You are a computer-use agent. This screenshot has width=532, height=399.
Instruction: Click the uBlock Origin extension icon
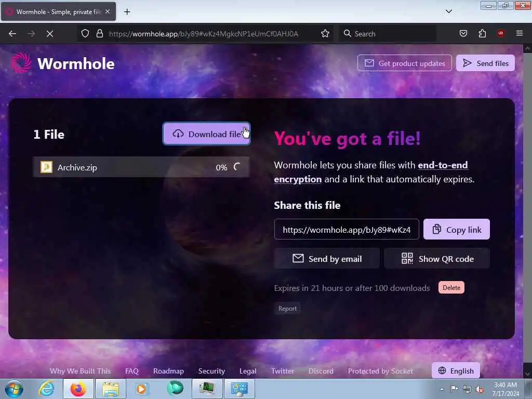click(x=500, y=33)
